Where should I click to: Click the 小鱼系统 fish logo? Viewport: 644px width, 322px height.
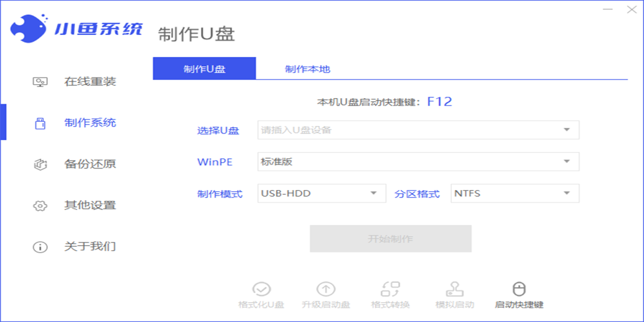click(28, 29)
